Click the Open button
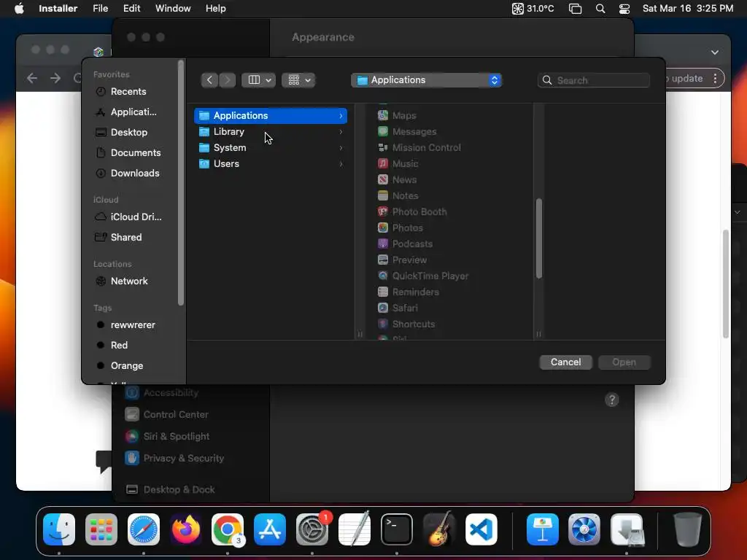This screenshot has width=747, height=560. 624,362
